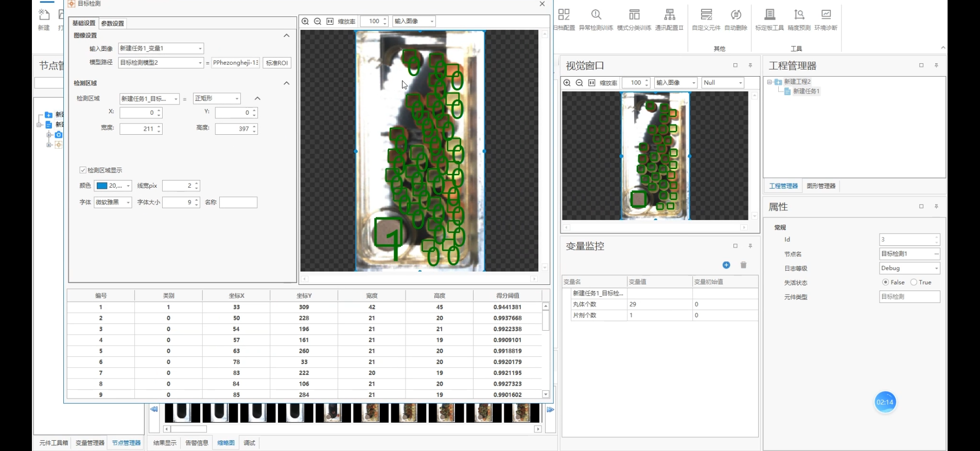Collapse the 图像设置 section
The height and width of the screenshot is (451, 980).
[287, 35]
